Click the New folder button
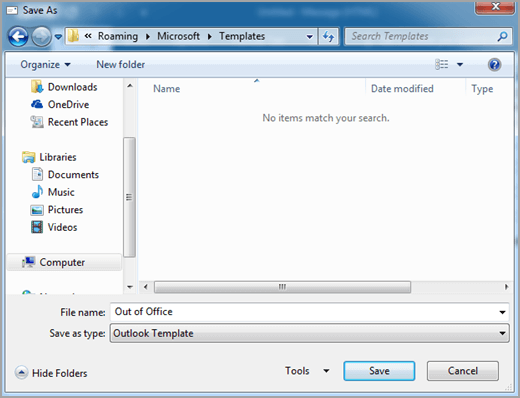 click(121, 64)
